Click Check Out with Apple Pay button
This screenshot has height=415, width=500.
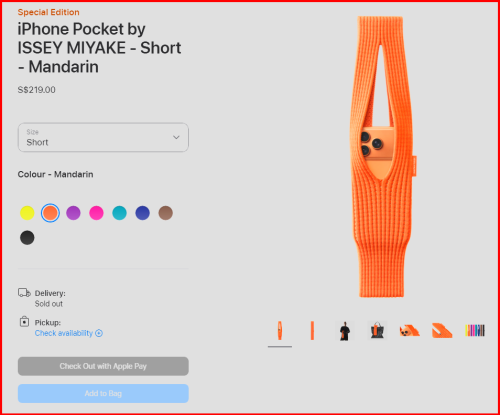click(x=103, y=366)
